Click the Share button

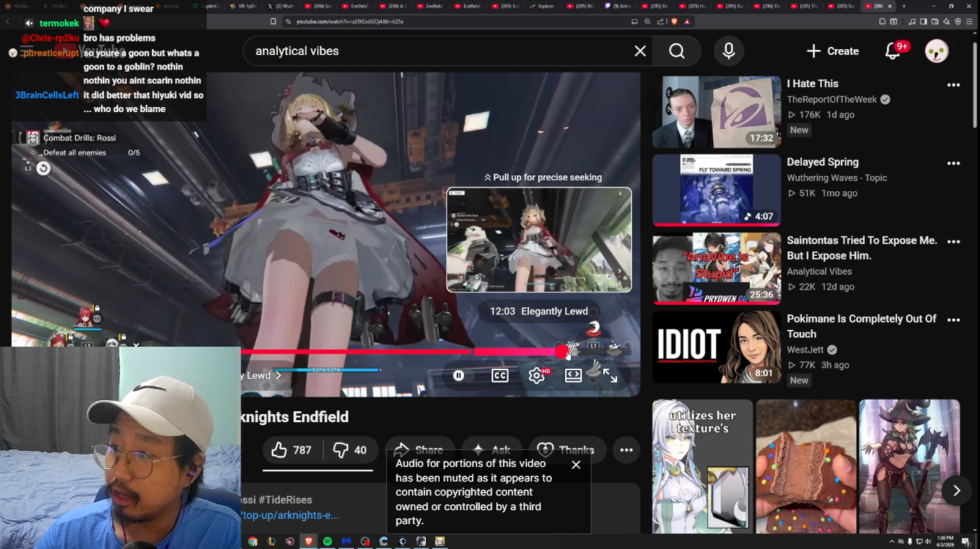point(419,450)
